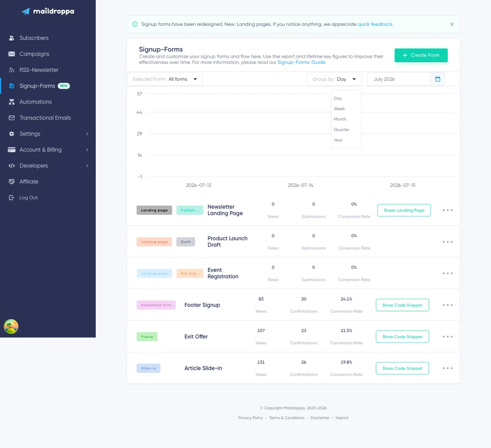Screen dimensions: 491x448
Task: Click the Create Form button
Action: click(421, 55)
